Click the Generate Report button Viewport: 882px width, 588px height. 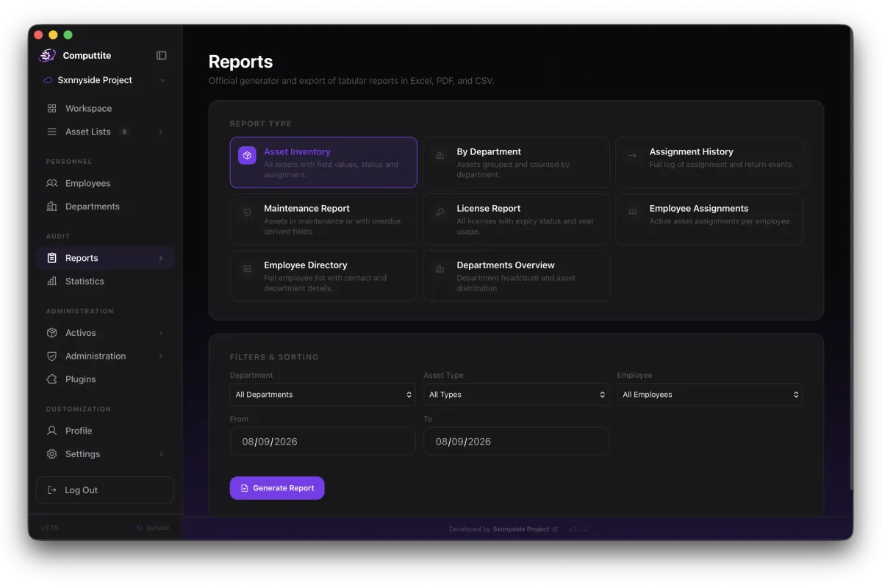pos(277,488)
